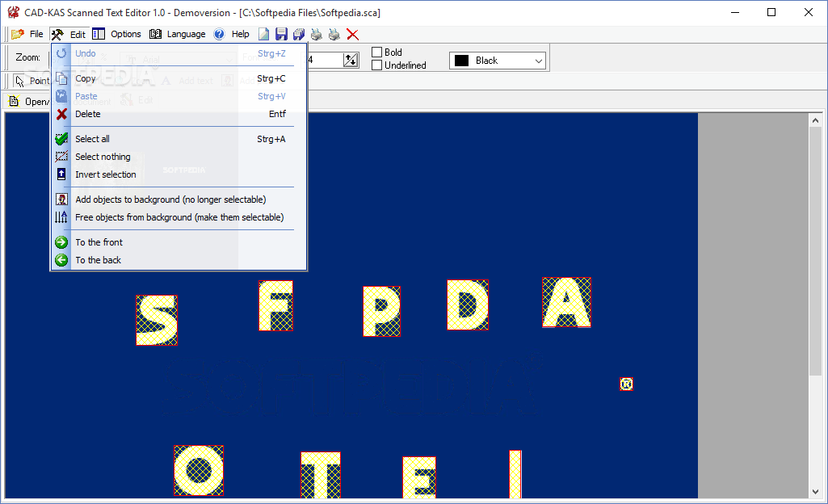The image size is (828, 504).
Task: Open the File menu
Action: click(28, 34)
